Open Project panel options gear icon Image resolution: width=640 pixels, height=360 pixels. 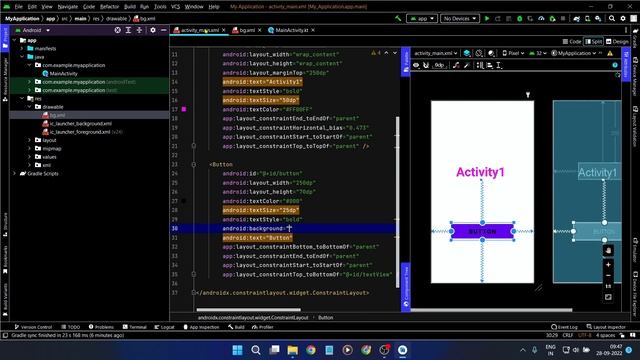coord(153,30)
